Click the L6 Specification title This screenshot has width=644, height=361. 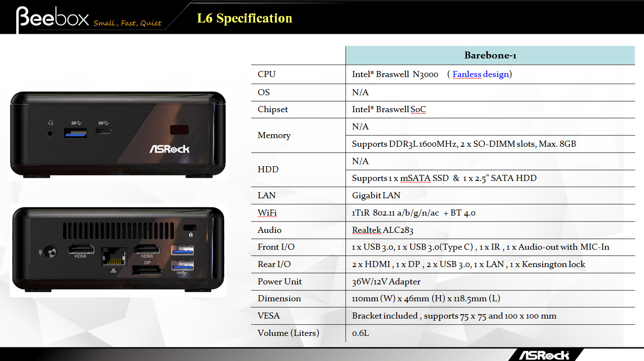(245, 18)
